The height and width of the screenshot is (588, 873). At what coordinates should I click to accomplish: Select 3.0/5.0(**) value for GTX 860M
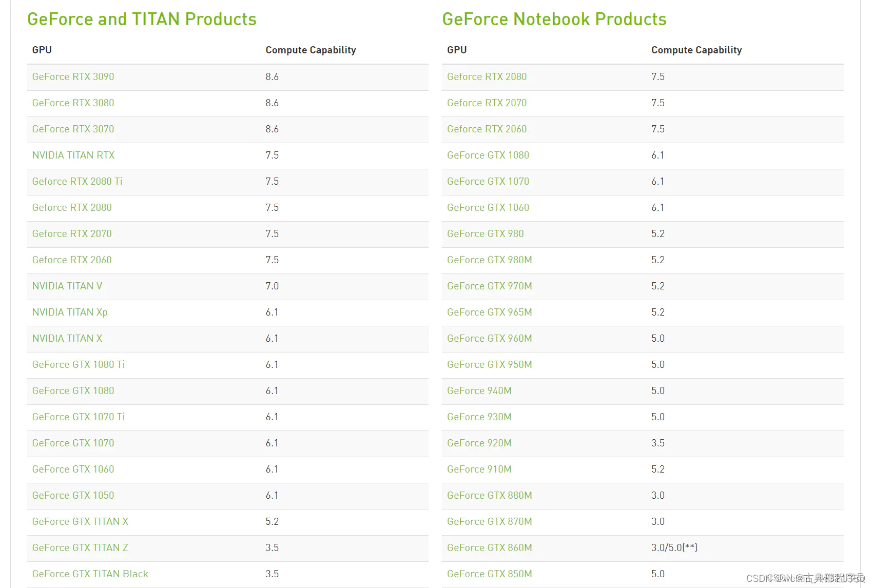pyautogui.click(x=674, y=548)
